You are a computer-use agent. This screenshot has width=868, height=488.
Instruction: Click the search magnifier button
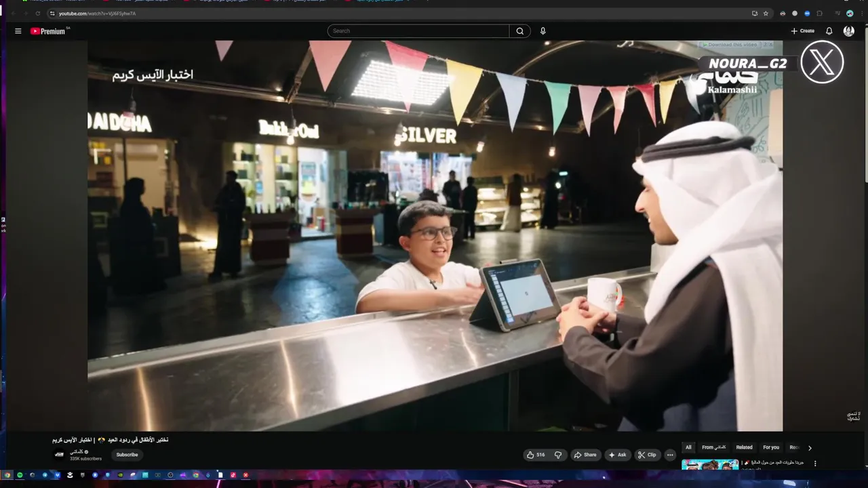(x=519, y=31)
